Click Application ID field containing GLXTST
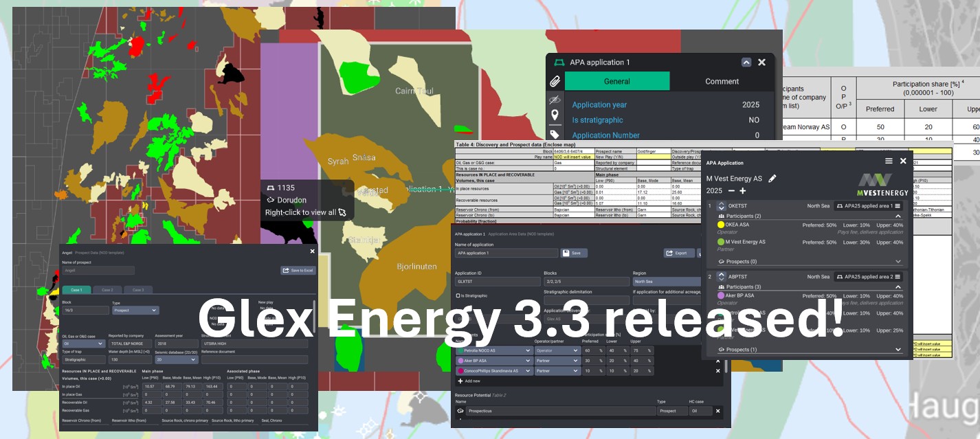The image size is (980, 439). (497, 282)
